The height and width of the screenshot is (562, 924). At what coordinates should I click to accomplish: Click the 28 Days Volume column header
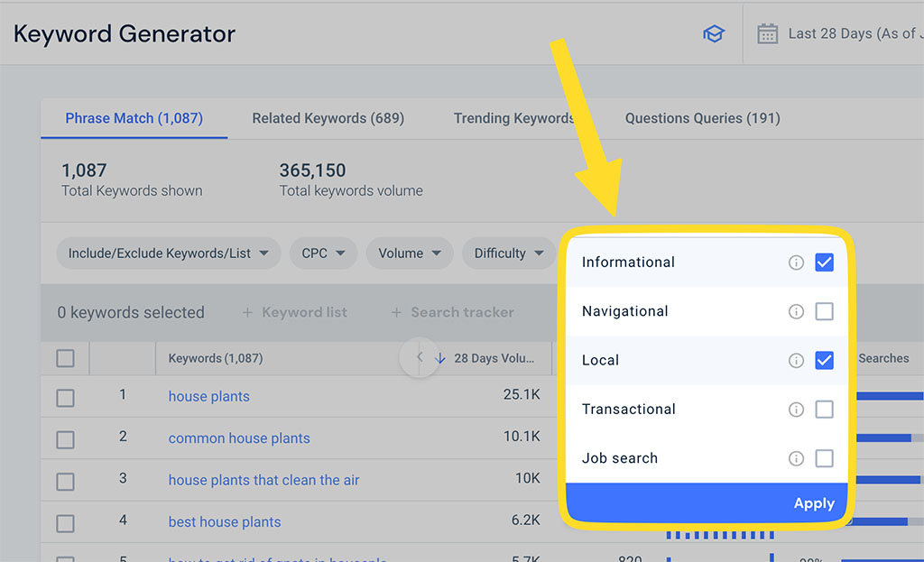[494, 358]
